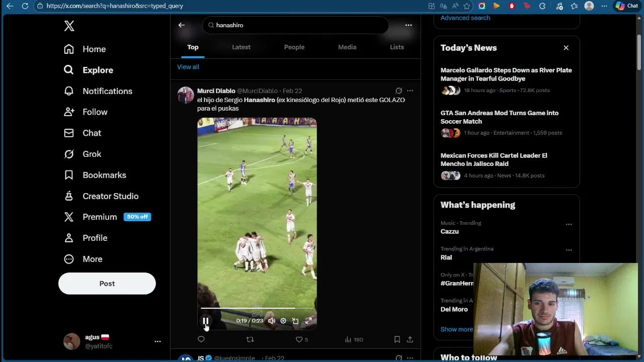Mute the video volume
This screenshot has height=362, width=644.
(x=272, y=321)
